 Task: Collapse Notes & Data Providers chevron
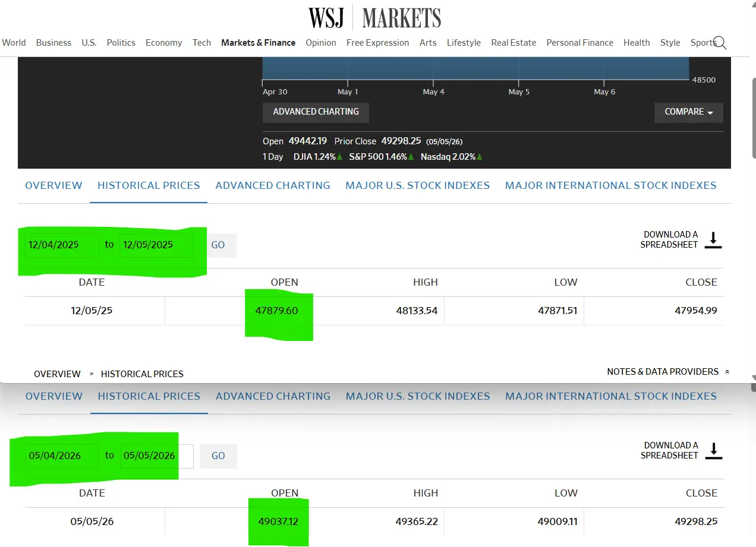point(727,372)
